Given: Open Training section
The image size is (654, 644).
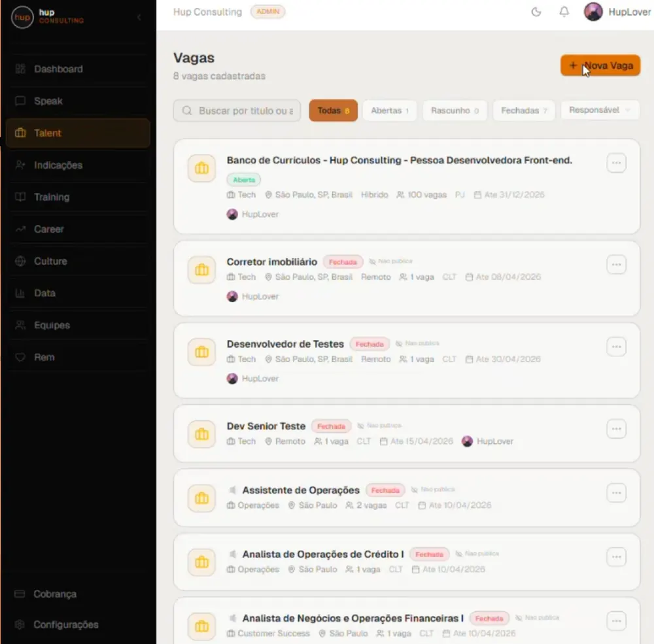Looking at the screenshot, I should (x=78, y=197).
